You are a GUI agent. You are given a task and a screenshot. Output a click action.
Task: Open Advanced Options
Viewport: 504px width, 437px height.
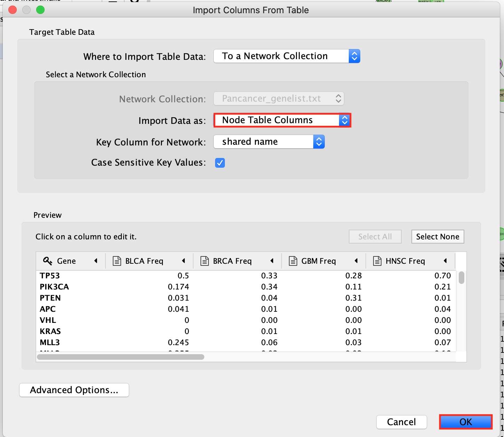coord(74,390)
